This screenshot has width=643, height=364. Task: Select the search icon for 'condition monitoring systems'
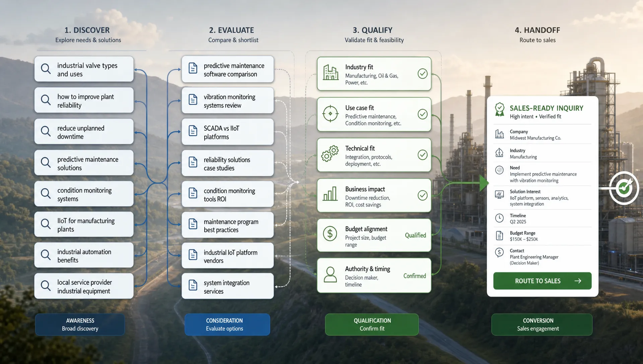click(46, 194)
